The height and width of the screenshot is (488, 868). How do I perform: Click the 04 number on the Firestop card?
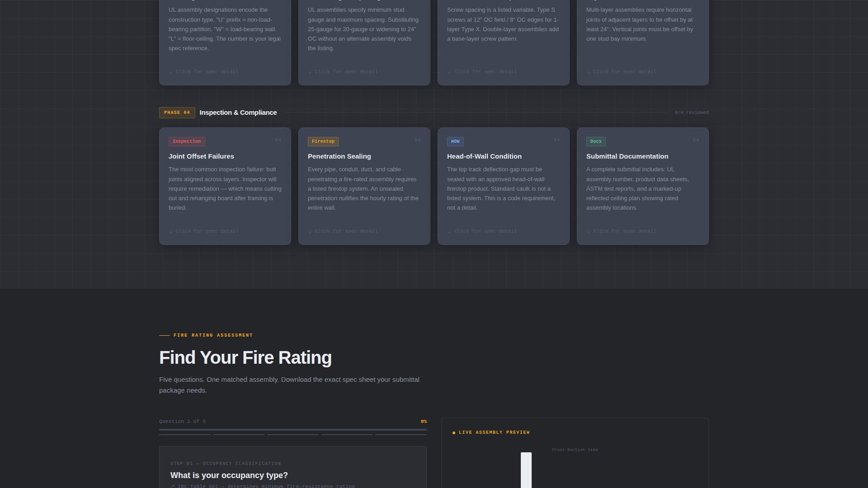tap(418, 140)
